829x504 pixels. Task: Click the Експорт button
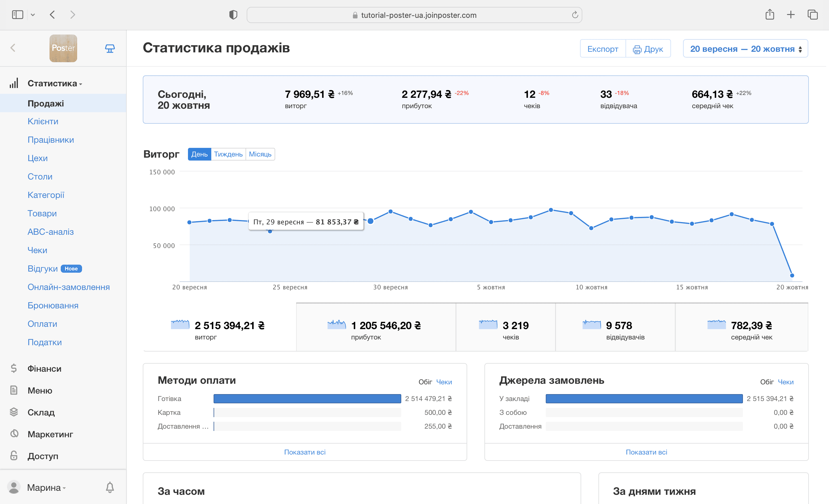602,49
